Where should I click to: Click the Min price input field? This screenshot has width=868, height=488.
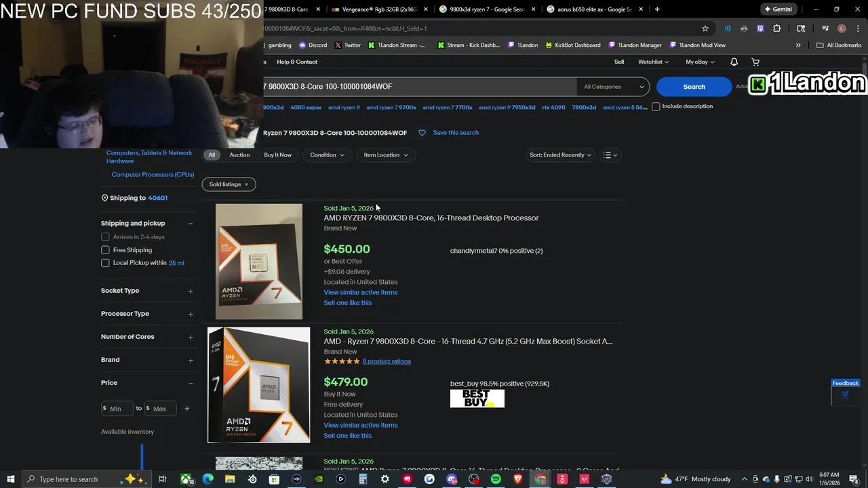pyautogui.click(x=117, y=409)
